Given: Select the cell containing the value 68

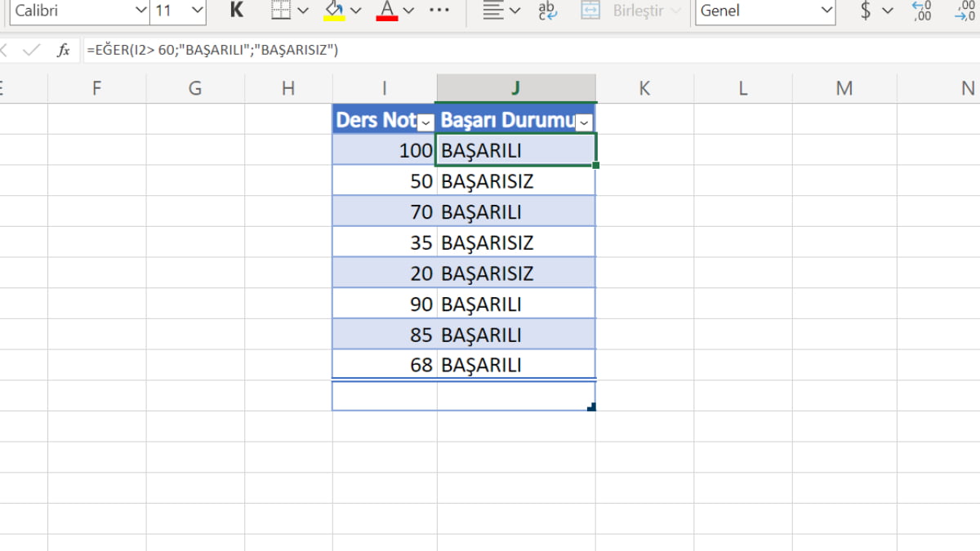Looking at the screenshot, I should [x=385, y=365].
